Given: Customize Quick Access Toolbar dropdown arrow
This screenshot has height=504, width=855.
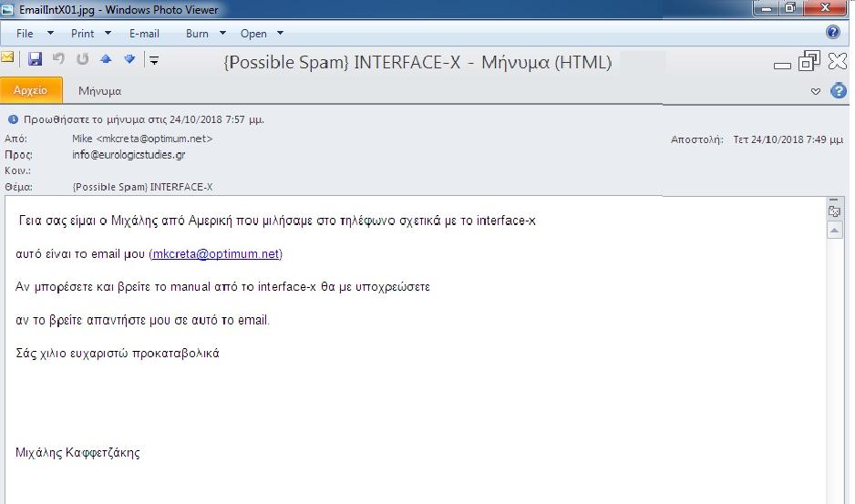Looking at the screenshot, I should (x=154, y=60).
